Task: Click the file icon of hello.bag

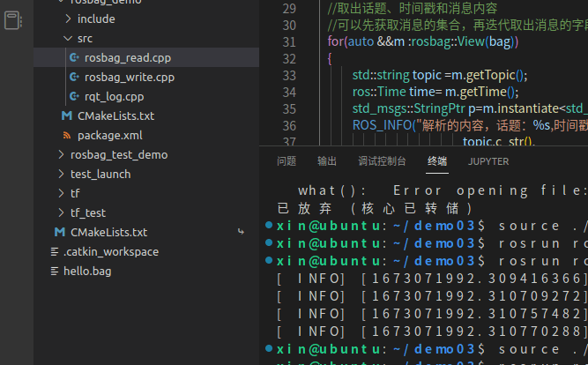Action: tap(55, 271)
